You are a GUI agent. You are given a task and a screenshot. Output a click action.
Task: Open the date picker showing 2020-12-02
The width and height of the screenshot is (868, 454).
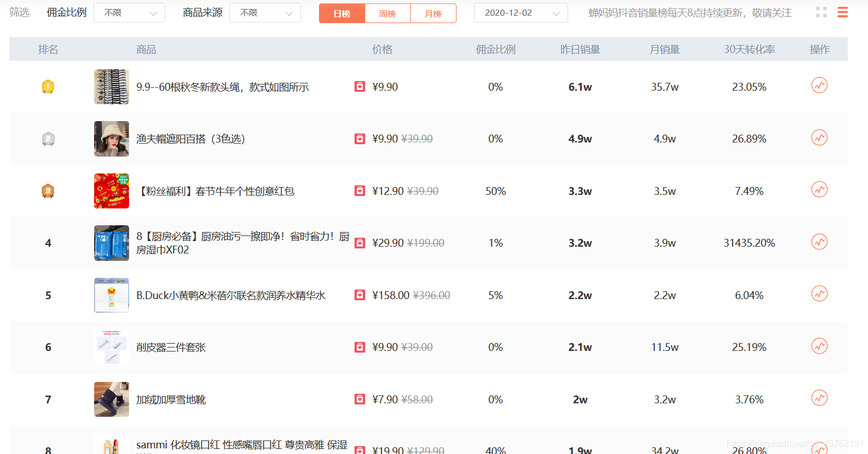pyautogui.click(x=521, y=12)
